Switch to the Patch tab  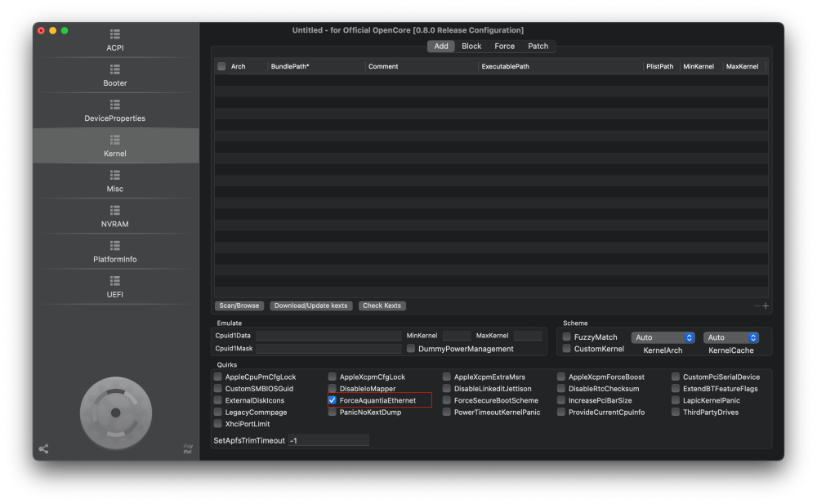[x=538, y=47]
